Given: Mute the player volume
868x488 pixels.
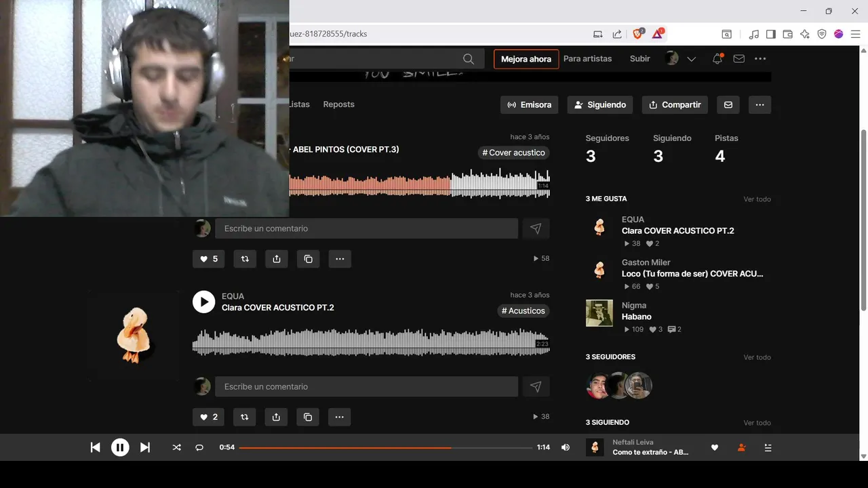Looking at the screenshot, I should pos(566,447).
